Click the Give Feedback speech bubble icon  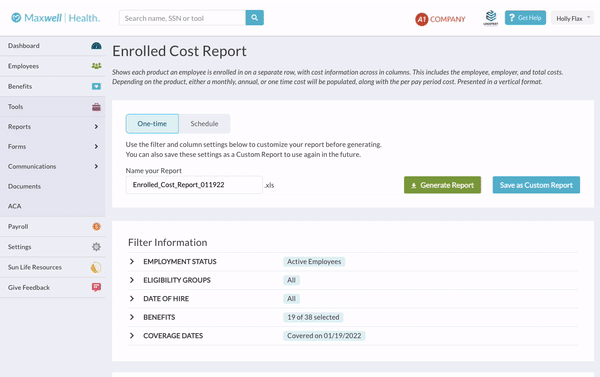[96, 287]
